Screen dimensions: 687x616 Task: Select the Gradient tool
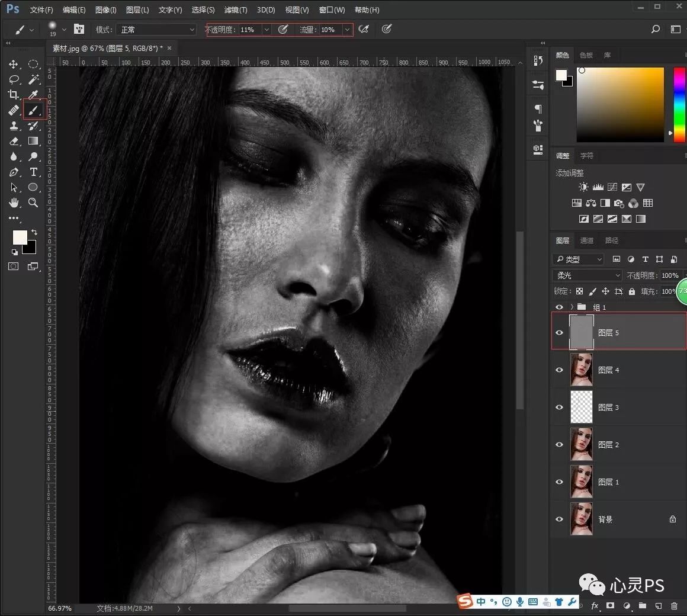click(x=33, y=141)
